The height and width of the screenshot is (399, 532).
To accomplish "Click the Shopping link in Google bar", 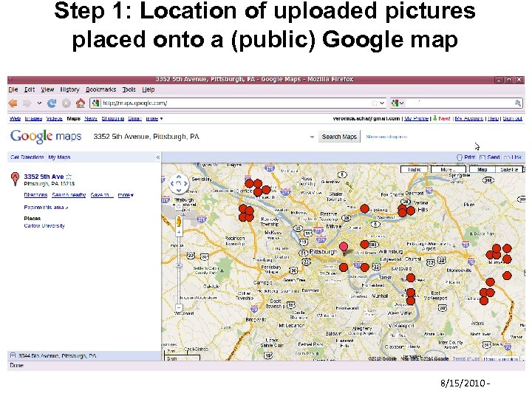I will pos(112,118).
